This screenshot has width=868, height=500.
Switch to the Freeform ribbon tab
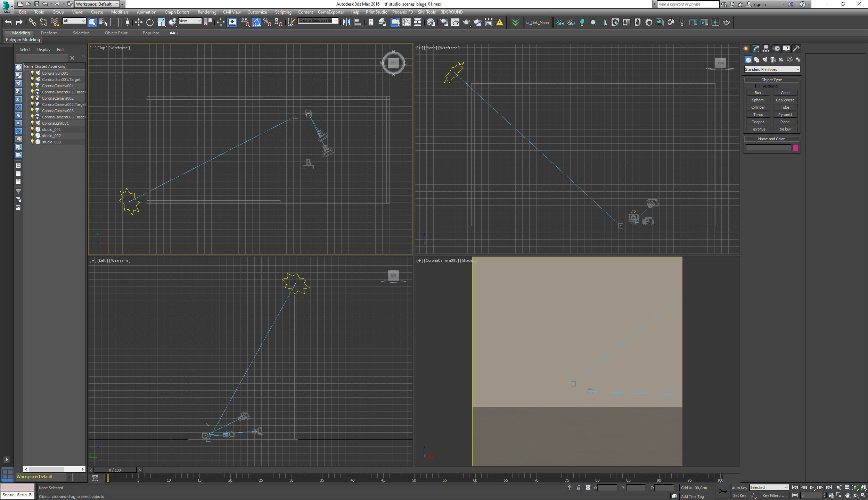point(49,33)
